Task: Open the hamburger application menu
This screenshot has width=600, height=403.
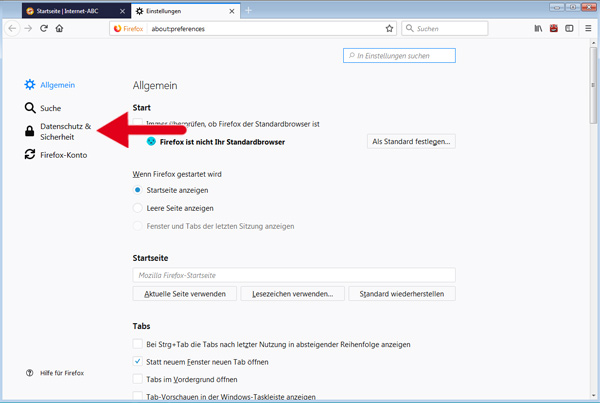Action: pyautogui.click(x=588, y=29)
